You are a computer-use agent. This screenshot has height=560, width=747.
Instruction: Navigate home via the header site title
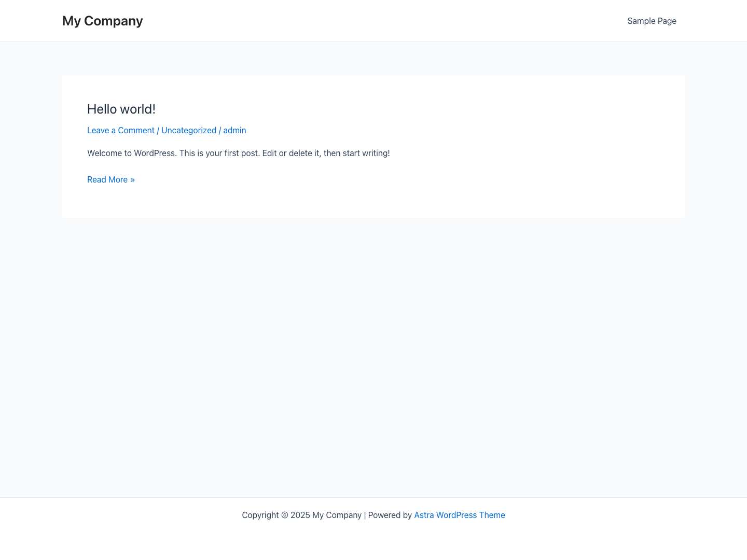(x=102, y=21)
